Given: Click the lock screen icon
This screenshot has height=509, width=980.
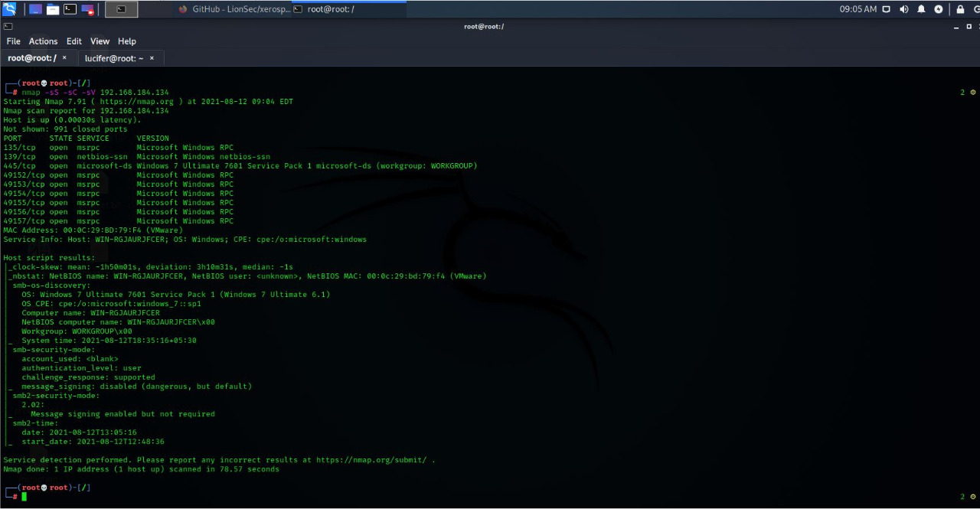Looking at the screenshot, I should click(960, 9).
